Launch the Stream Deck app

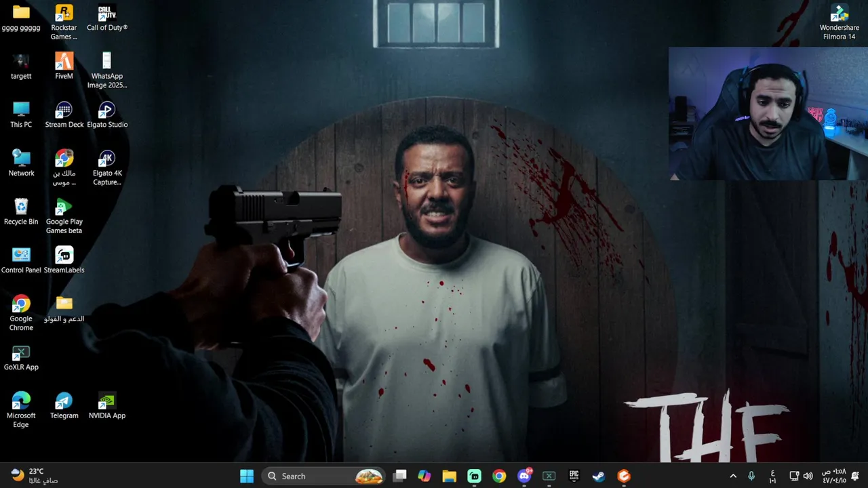(64, 115)
